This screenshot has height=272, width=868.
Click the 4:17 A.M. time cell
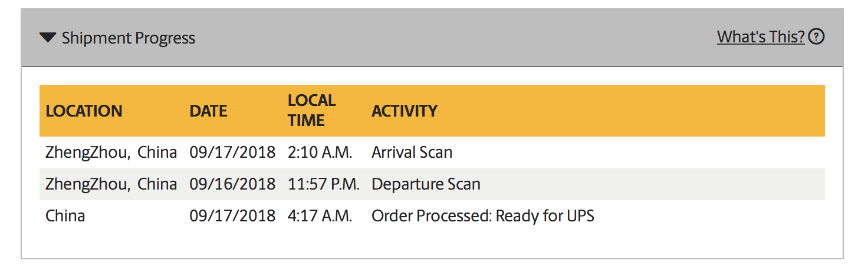[x=320, y=216]
